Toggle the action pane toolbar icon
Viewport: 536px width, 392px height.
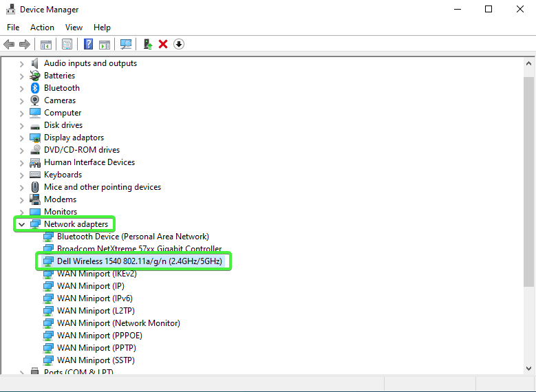click(x=105, y=45)
